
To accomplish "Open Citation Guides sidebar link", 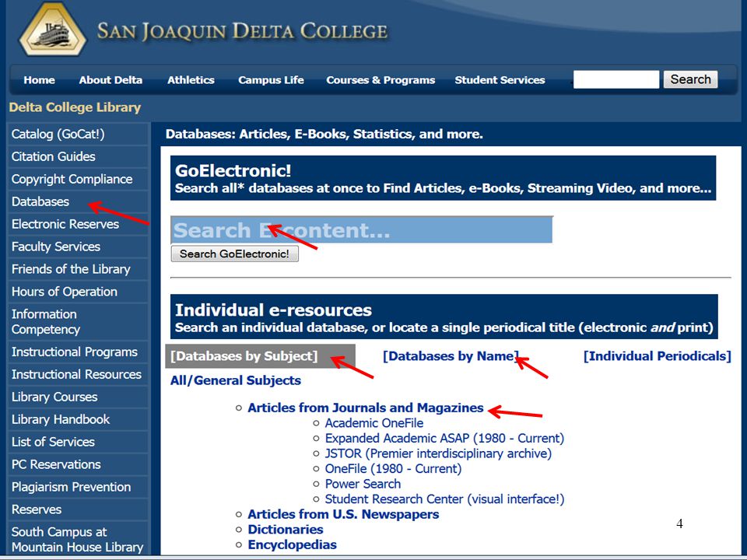I will [54, 156].
